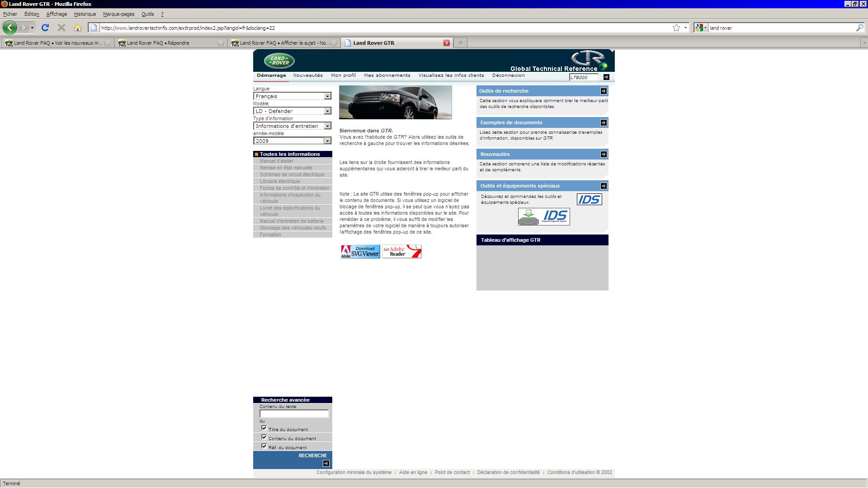Viewport: 868px width, 488px height.
Task: Click the Contenu du texte input field
Action: (x=294, y=413)
